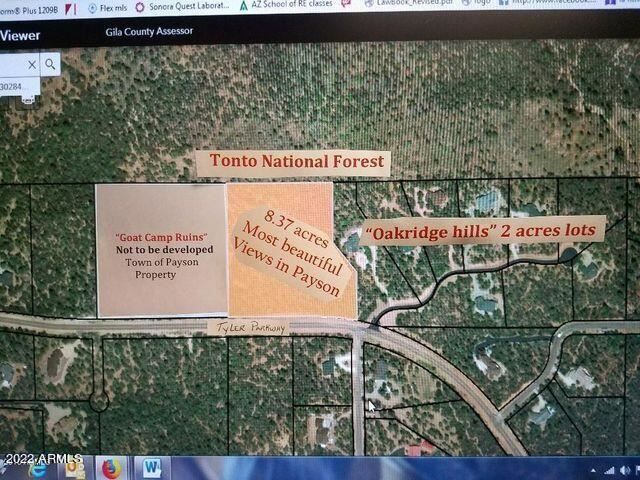Open the Sonora Quest Laboratories bookmark
Viewport: 640px width, 480px height.
[182, 7]
